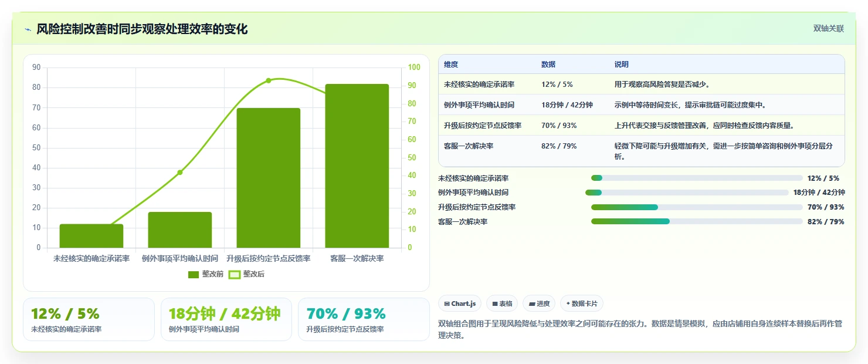This screenshot has height=364, width=868.
Task: Click the 数据 table column header
Action: [548, 64]
